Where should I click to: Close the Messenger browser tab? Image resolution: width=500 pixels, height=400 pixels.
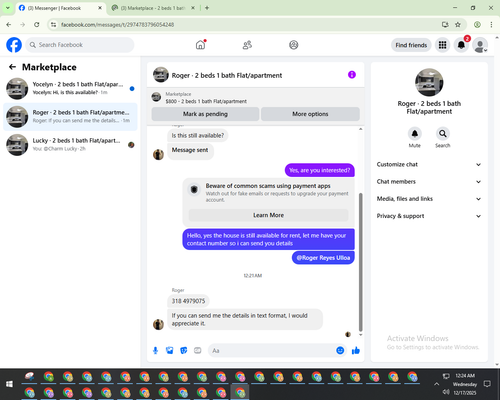pos(100,8)
